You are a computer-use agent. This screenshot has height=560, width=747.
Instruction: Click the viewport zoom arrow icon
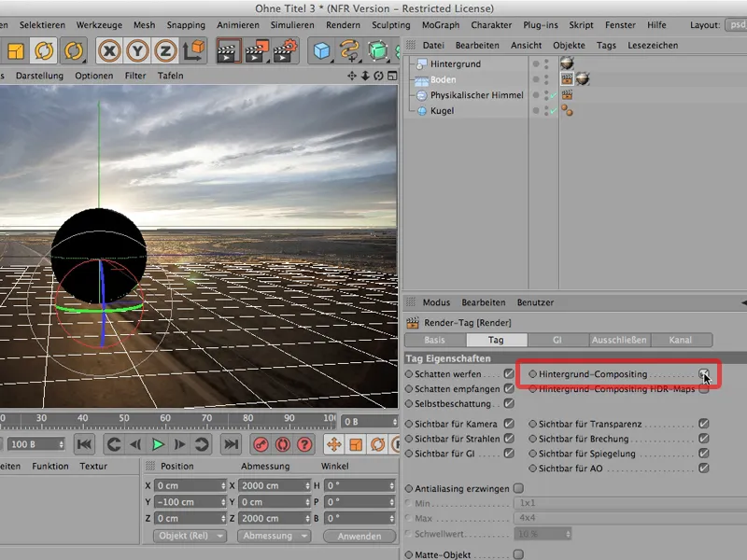[365, 76]
